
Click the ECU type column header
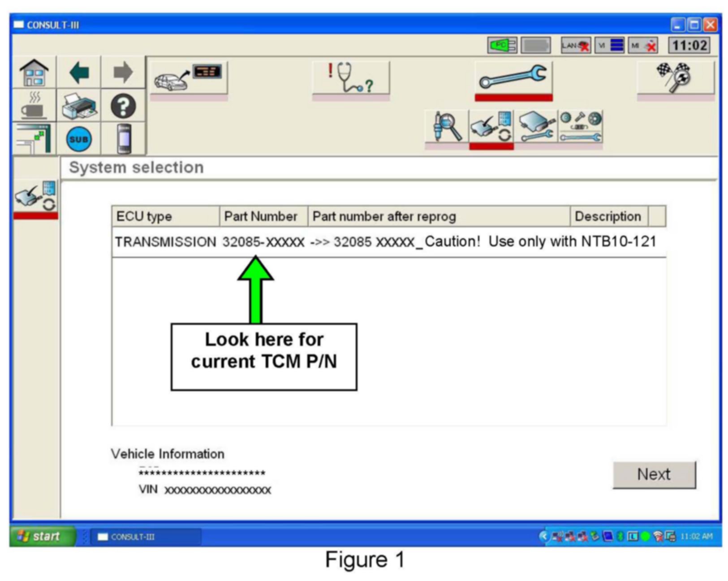[x=165, y=216]
